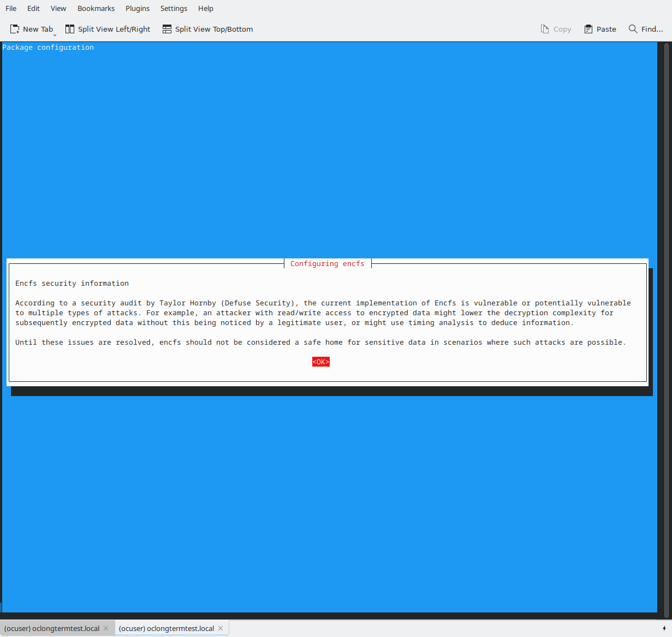This screenshot has width=672, height=637.
Task: Open the Settings menu
Action: pos(174,8)
